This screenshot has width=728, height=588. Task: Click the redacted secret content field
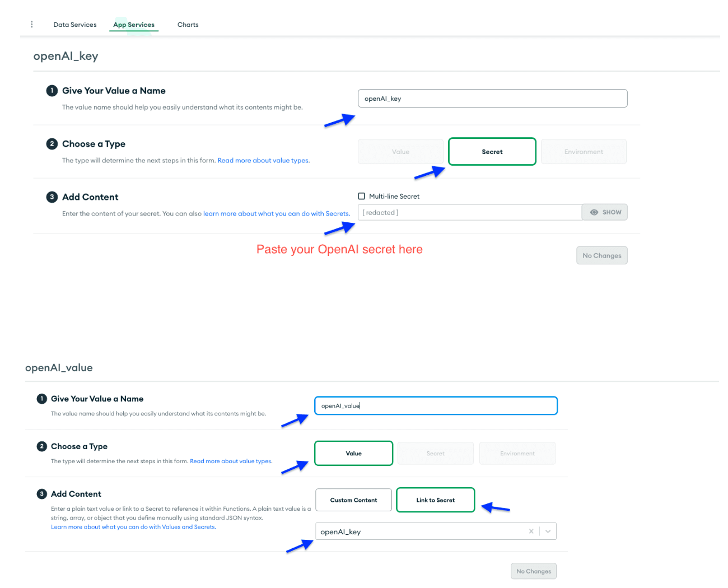(469, 213)
